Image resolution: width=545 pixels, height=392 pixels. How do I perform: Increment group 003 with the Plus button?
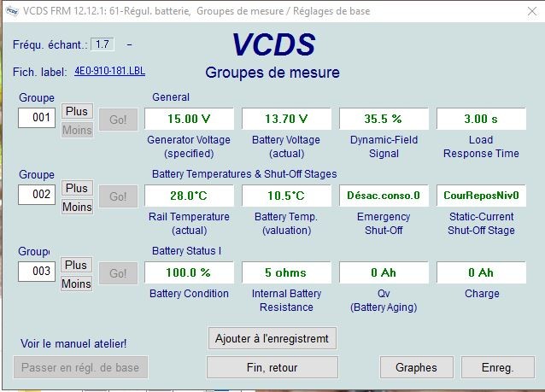76,265
